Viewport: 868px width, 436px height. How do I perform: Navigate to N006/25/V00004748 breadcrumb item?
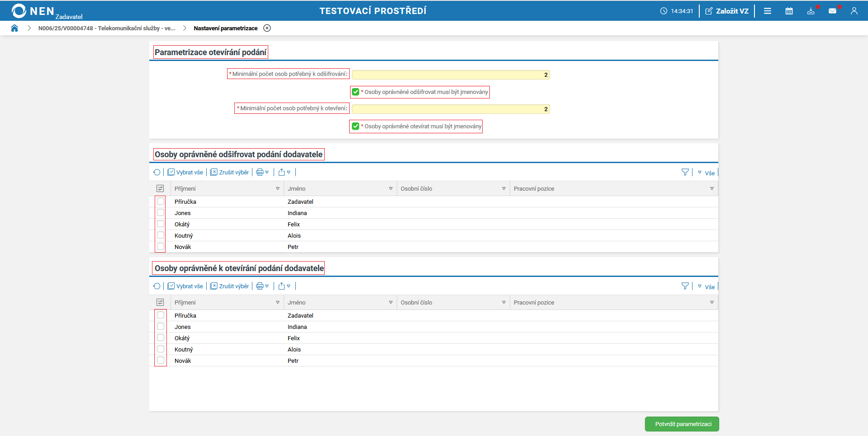(107, 28)
